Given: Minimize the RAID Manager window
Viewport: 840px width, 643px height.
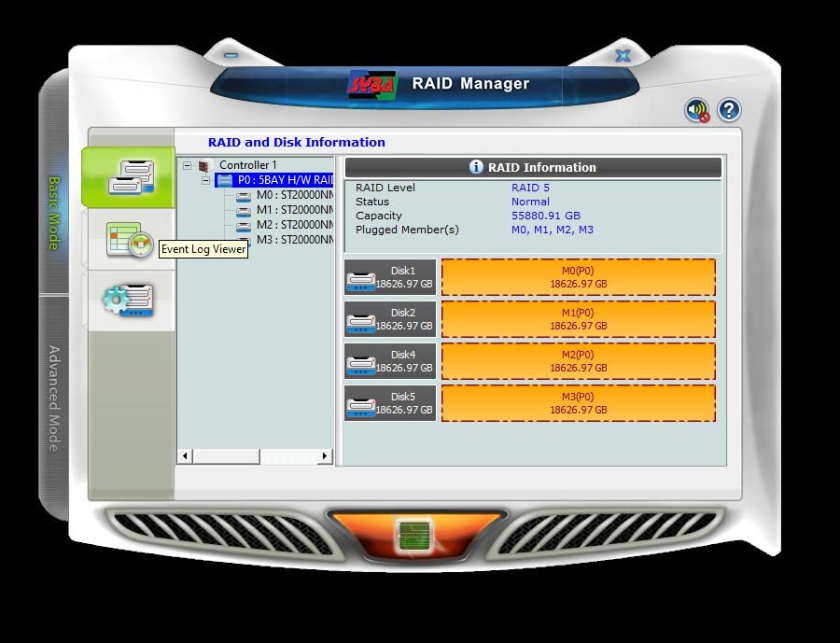Looking at the screenshot, I should pos(231,55).
